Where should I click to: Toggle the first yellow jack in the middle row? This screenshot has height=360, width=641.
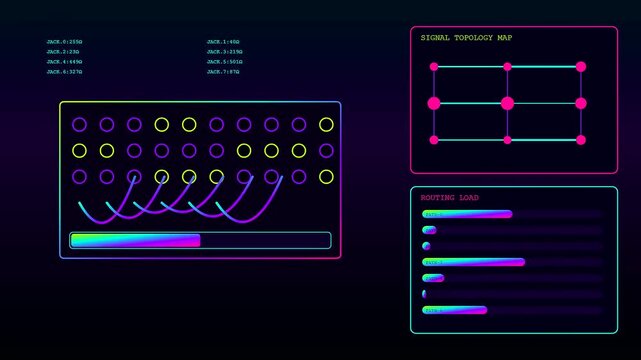click(x=79, y=151)
